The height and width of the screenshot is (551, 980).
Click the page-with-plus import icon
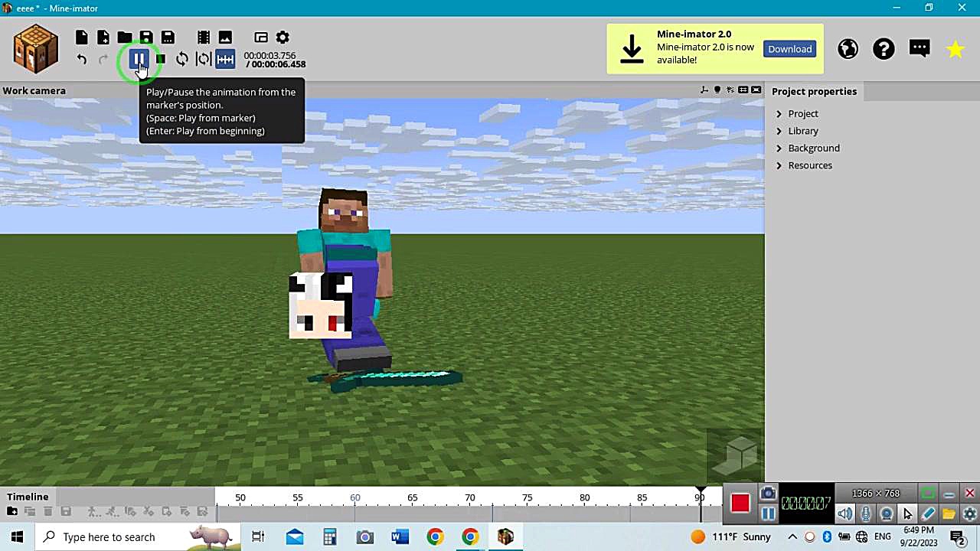click(103, 37)
